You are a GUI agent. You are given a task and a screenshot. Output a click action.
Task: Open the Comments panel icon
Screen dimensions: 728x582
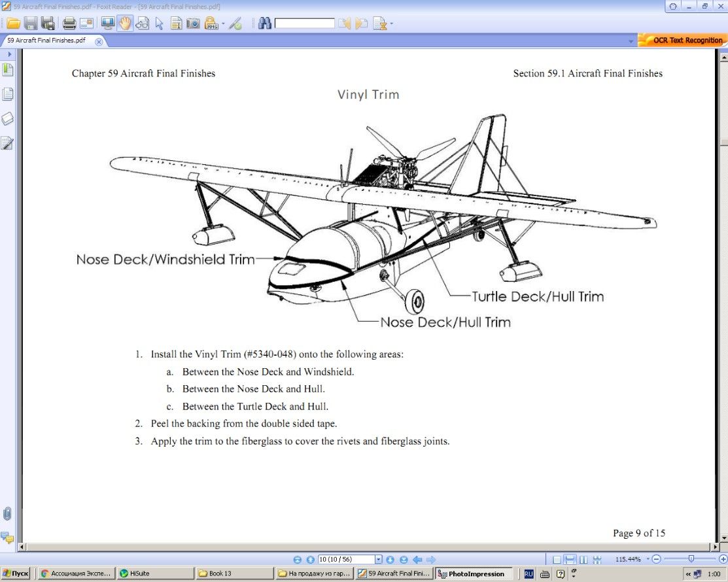tap(7, 538)
